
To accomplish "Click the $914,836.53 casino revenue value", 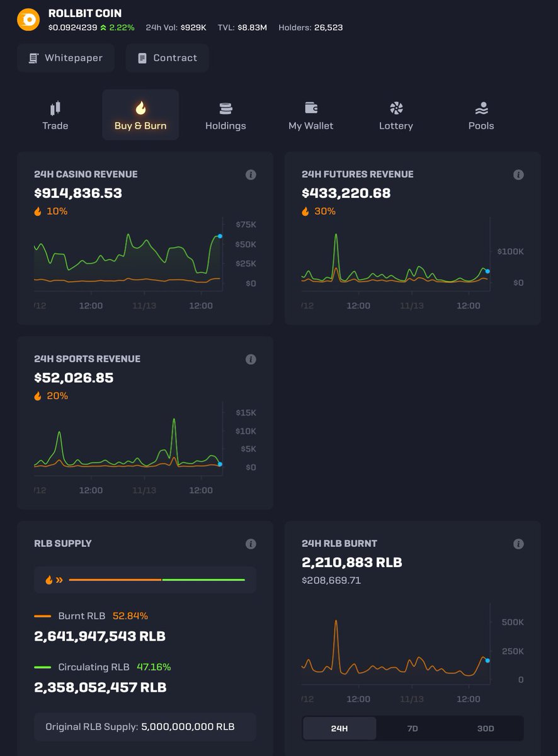I will (x=78, y=193).
